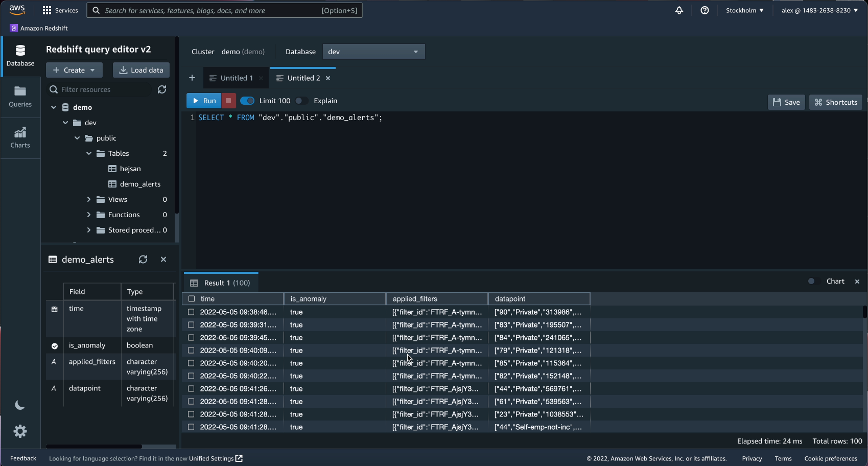Image resolution: width=868 pixels, height=466 pixels.
Task: Collapse the public schema node
Action: [77, 138]
